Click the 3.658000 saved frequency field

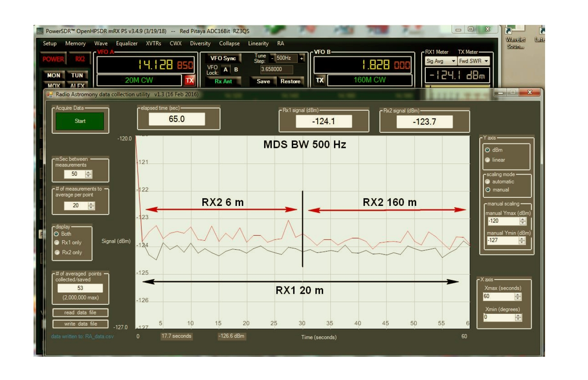pos(276,69)
